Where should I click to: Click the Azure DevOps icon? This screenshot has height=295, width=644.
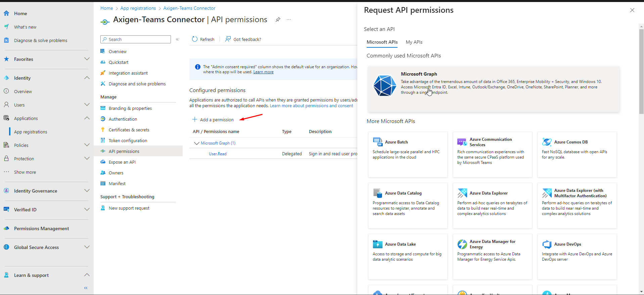[547, 244]
